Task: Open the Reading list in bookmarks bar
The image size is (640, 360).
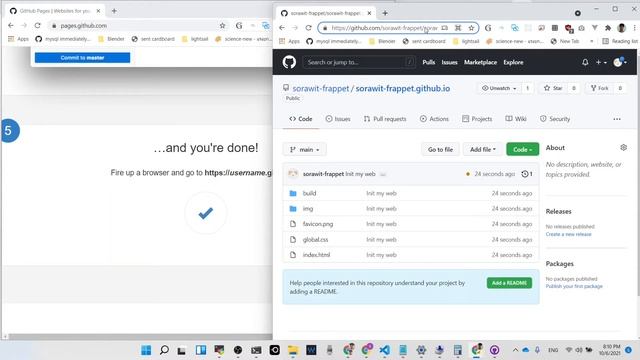Action: [x=620, y=41]
